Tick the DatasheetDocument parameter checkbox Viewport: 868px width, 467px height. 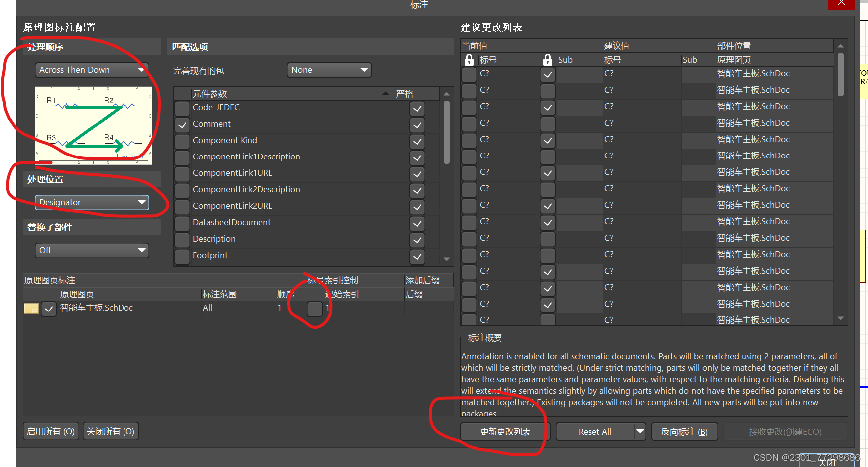[182, 223]
